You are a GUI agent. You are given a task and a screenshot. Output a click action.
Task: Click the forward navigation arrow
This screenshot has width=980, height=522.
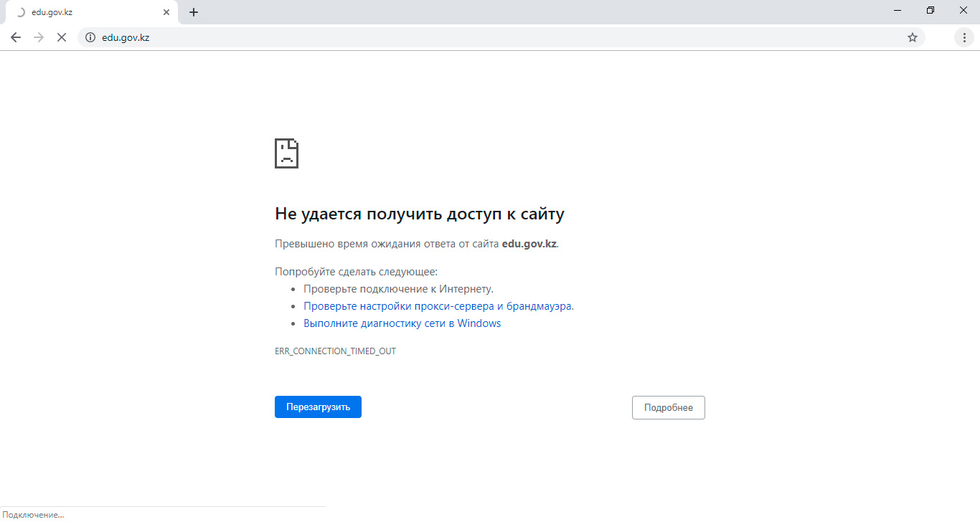pos(39,37)
